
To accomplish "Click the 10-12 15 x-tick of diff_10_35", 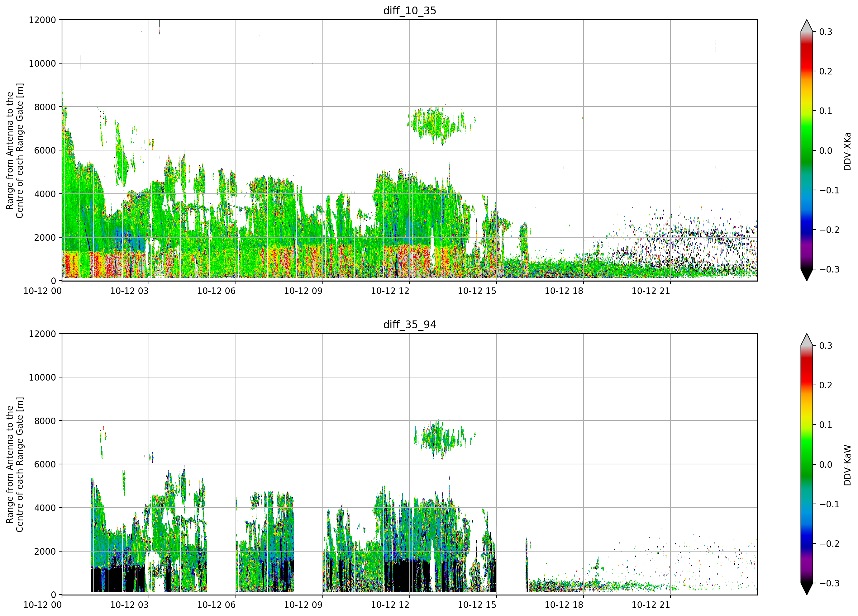I will click(477, 291).
